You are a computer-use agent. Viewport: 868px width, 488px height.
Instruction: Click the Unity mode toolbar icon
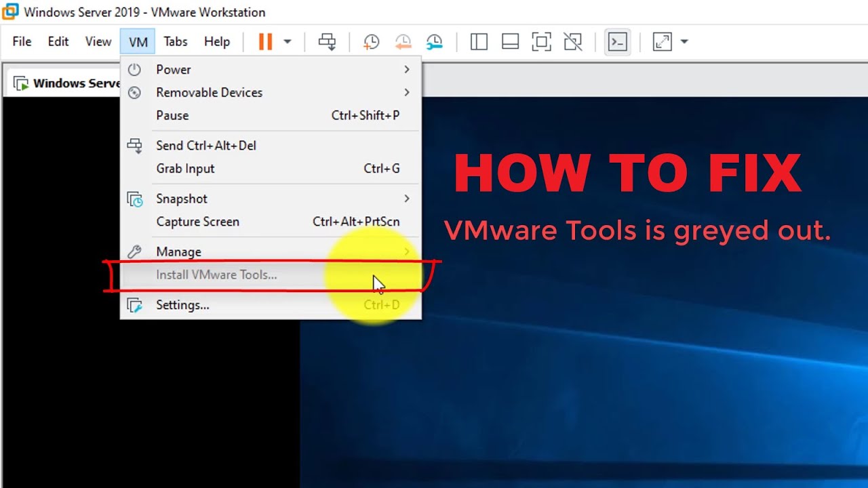573,42
